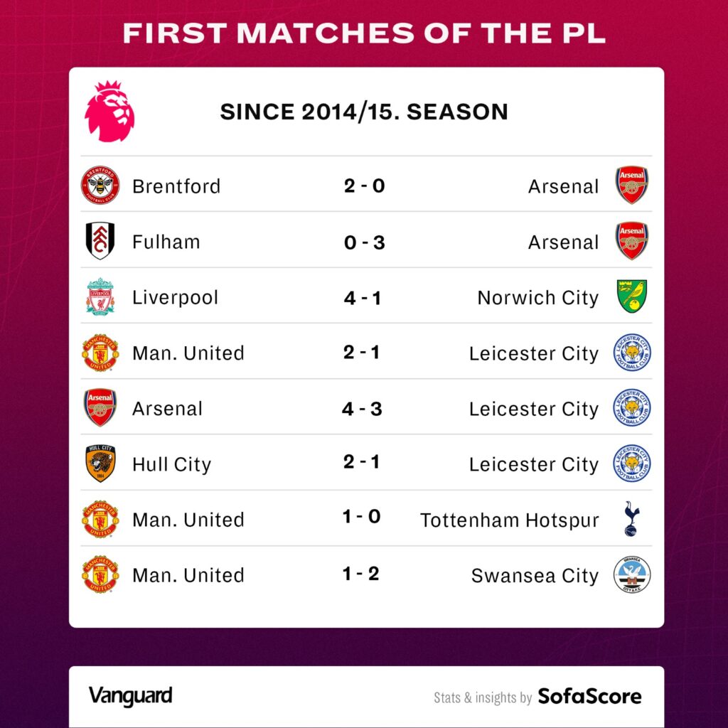Click Manchester United crest next to Tottenham row
Image resolution: width=728 pixels, height=728 pixels.
point(100,519)
